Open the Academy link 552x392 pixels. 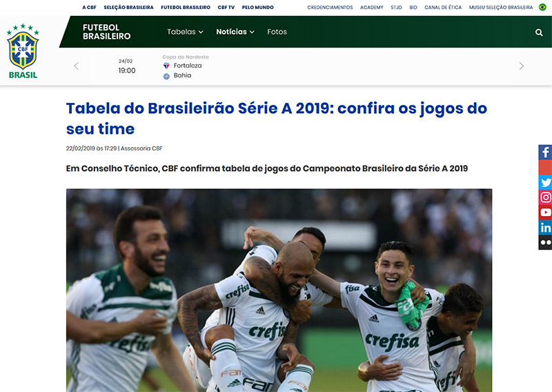click(371, 7)
